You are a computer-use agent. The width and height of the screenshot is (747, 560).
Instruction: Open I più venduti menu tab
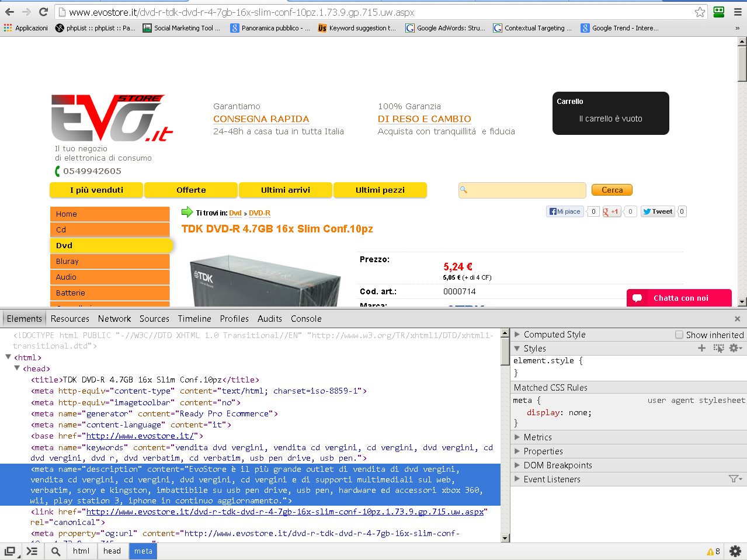pos(96,190)
